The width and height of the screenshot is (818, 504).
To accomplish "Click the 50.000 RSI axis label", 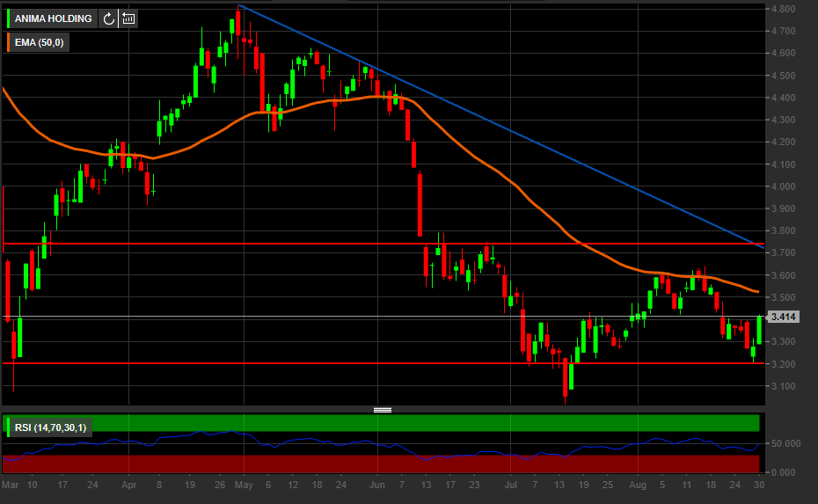I will [785, 443].
